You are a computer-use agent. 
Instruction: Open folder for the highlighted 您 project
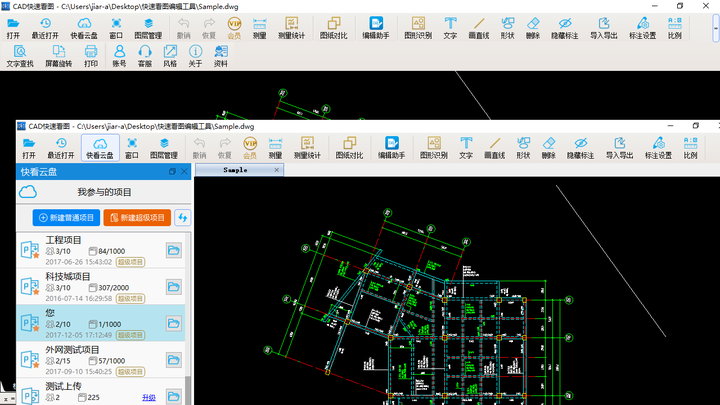coord(174,323)
